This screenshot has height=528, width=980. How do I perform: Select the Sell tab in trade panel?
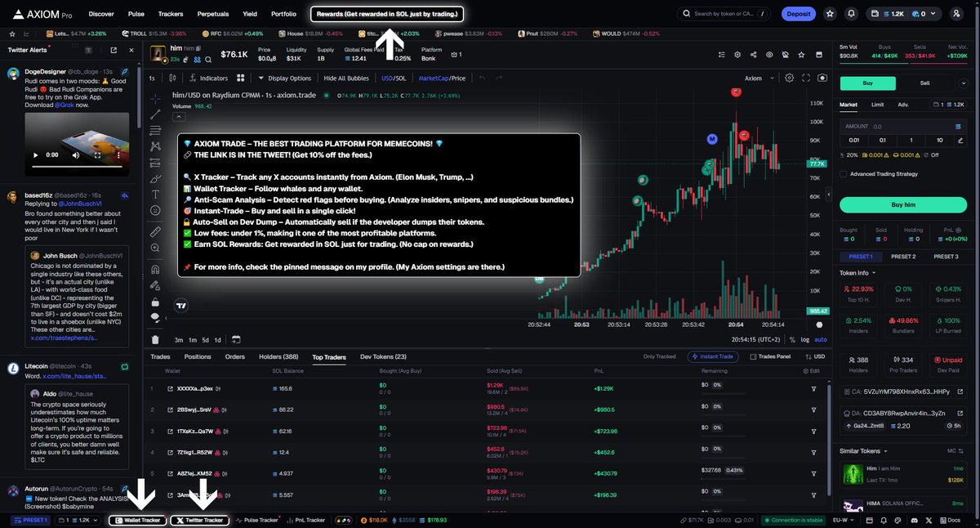click(925, 83)
